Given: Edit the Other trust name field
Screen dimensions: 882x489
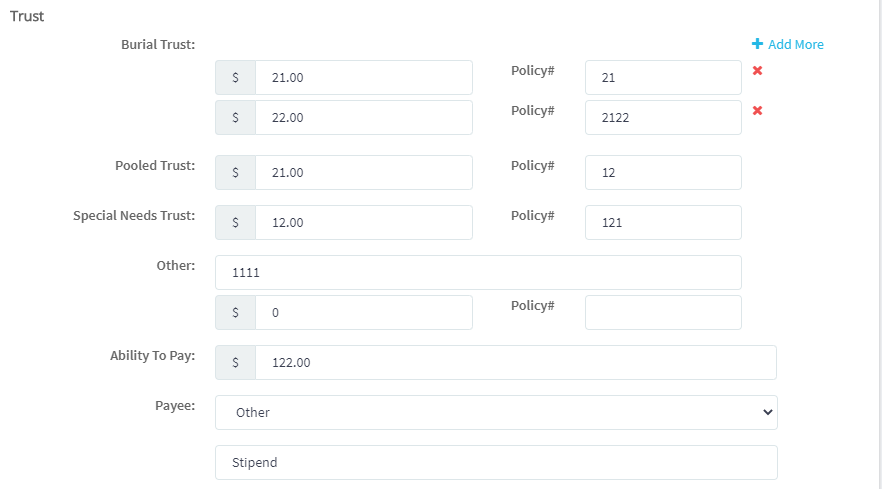Looking at the screenshot, I should pyautogui.click(x=478, y=272).
